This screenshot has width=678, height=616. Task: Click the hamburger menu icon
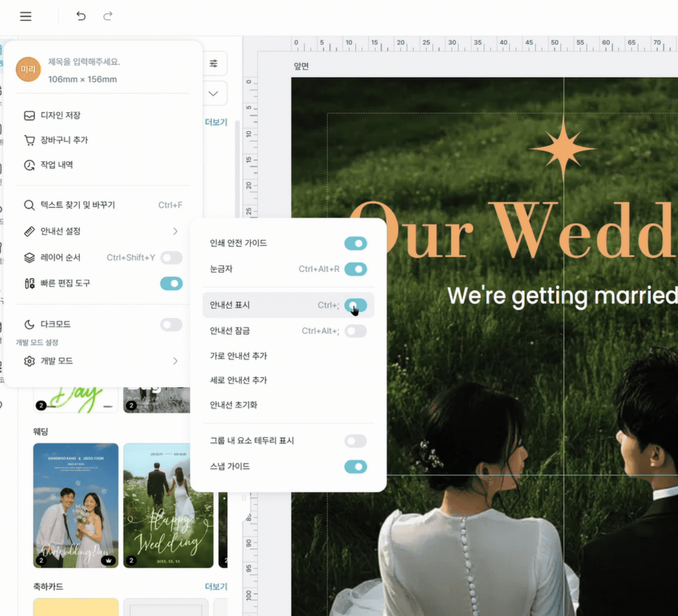(x=26, y=16)
